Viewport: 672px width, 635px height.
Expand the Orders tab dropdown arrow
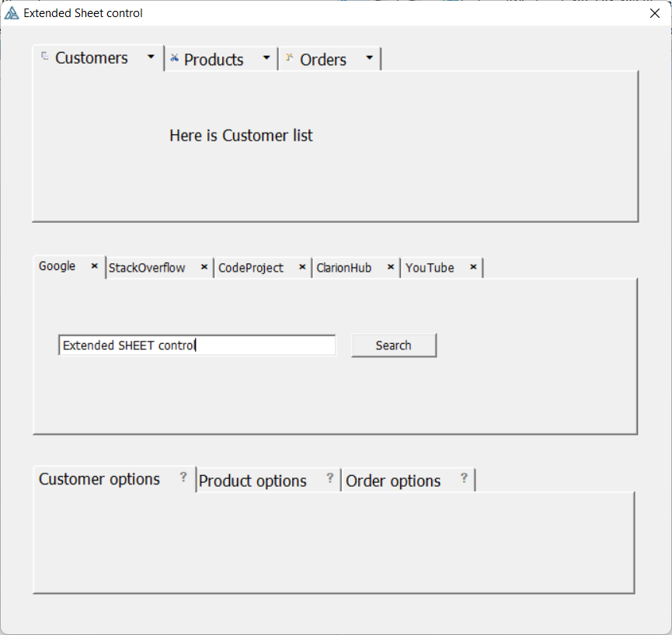(369, 58)
